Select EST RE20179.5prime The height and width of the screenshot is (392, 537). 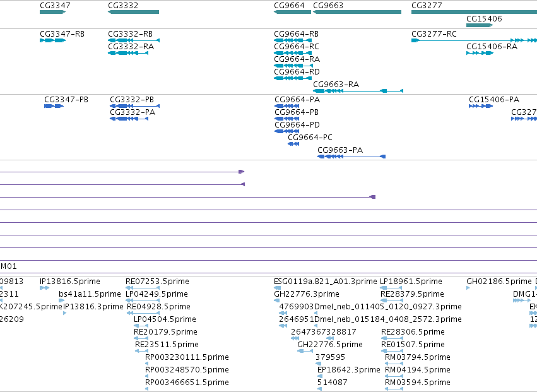pyautogui.click(x=141, y=338)
